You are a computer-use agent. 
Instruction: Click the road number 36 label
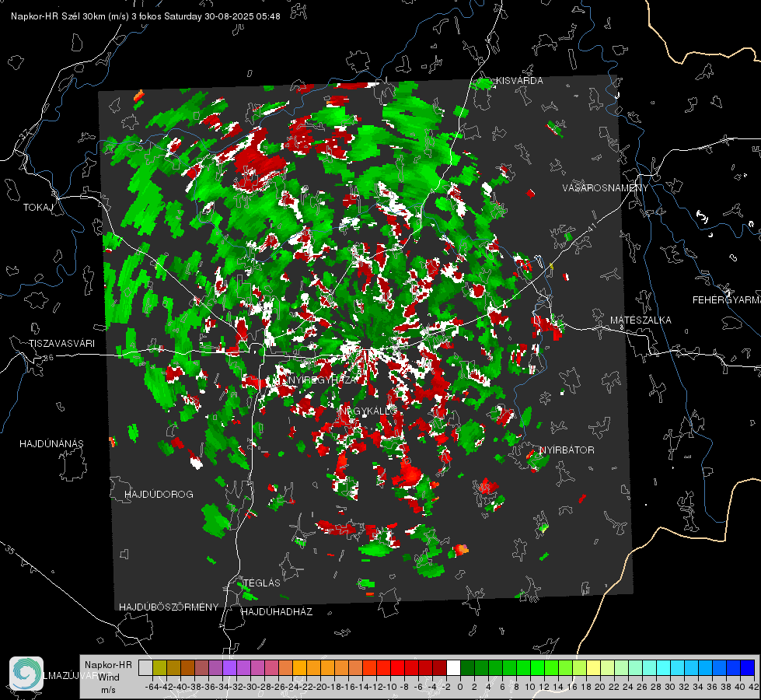tap(48, 358)
